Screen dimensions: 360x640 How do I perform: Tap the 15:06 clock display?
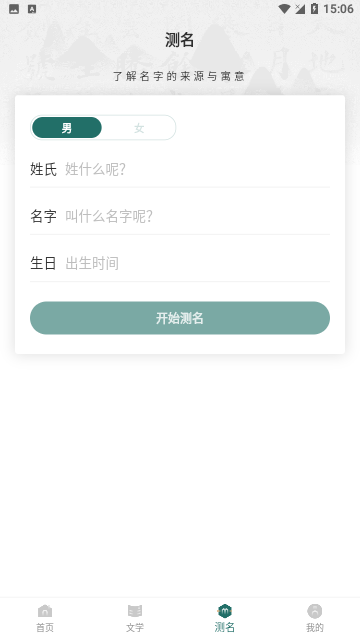(338, 9)
